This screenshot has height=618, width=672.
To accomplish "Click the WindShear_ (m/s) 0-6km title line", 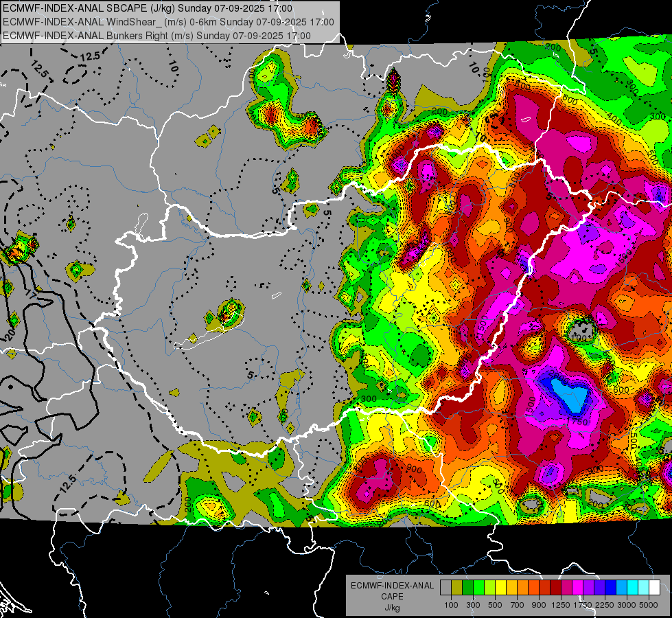I will pyautogui.click(x=168, y=22).
